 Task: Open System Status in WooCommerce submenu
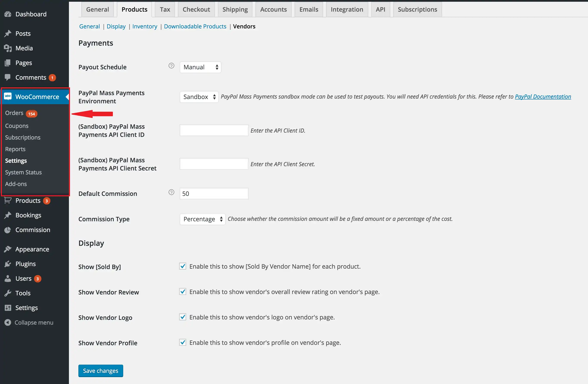point(23,172)
